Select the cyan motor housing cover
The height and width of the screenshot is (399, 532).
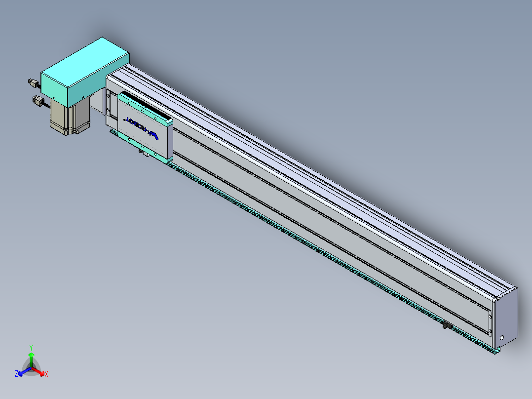(x=85, y=72)
